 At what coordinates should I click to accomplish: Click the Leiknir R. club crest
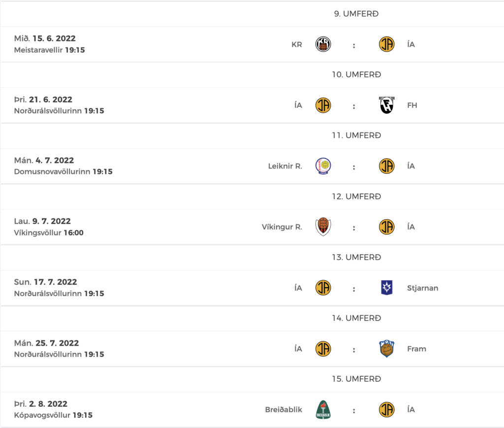click(323, 166)
